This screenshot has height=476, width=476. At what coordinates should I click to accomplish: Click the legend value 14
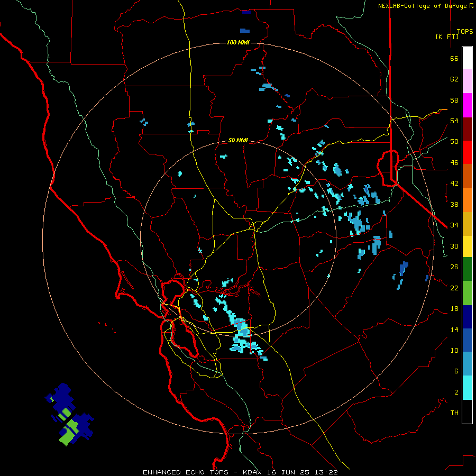pos(454,329)
